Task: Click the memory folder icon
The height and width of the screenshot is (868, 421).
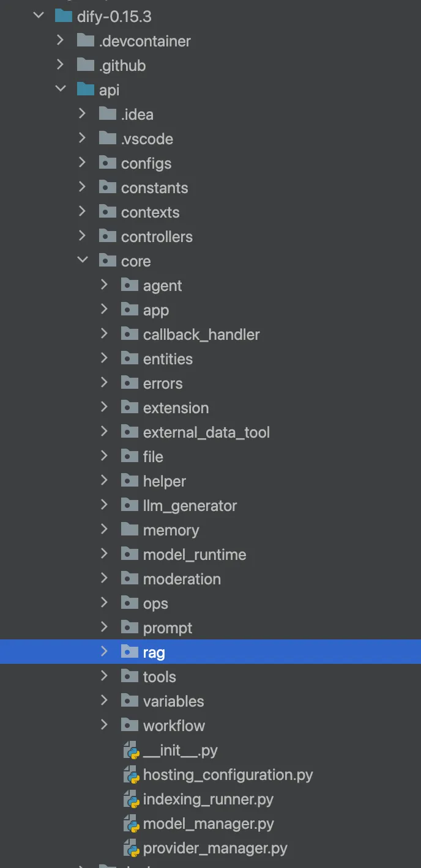Action: pyautogui.click(x=129, y=530)
